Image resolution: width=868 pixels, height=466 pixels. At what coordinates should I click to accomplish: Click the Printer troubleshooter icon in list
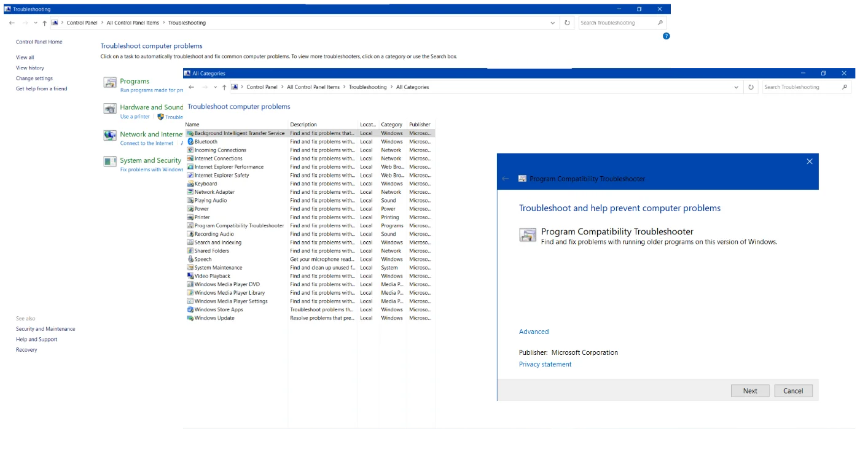pyautogui.click(x=190, y=217)
